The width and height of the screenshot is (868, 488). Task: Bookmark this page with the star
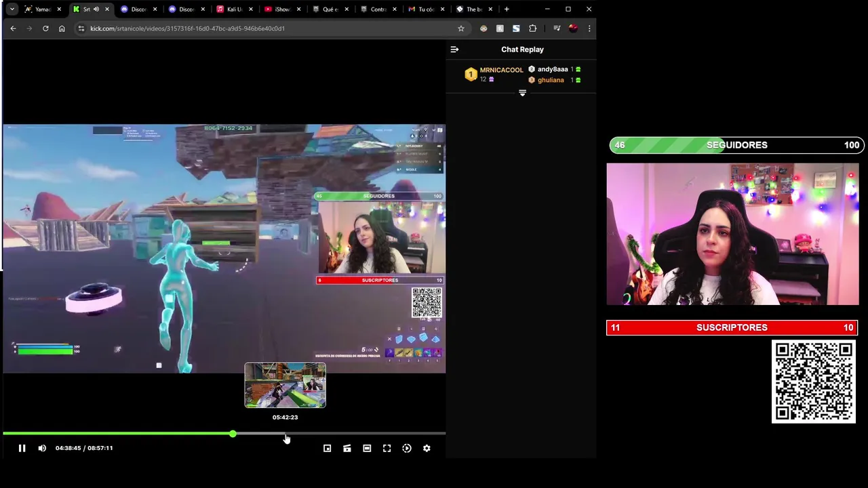coord(461,28)
